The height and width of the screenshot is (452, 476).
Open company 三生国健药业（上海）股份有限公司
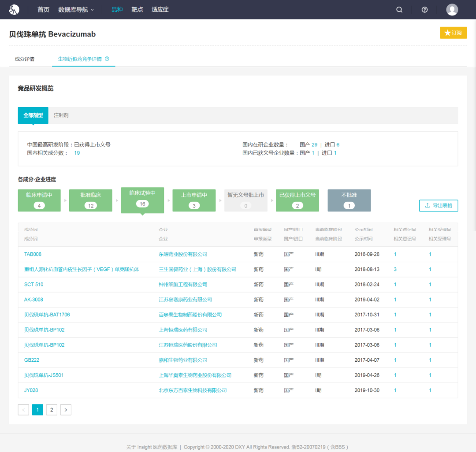tap(197, 269)
